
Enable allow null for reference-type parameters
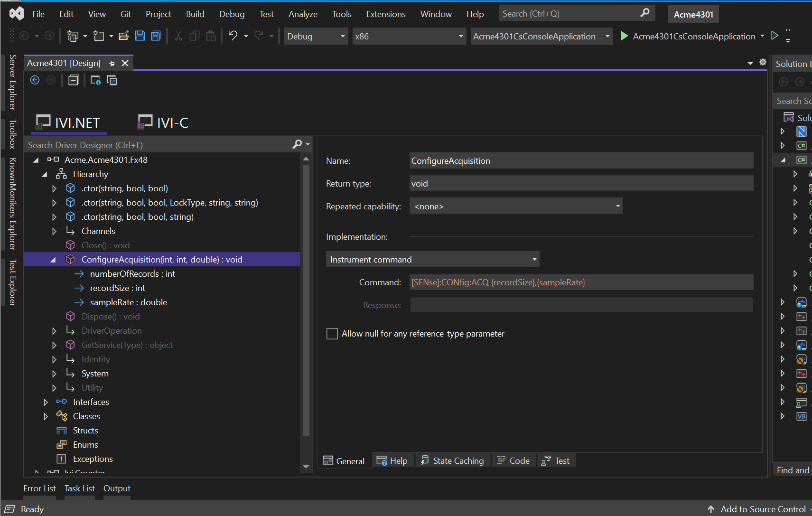click(x=332, y=334)
